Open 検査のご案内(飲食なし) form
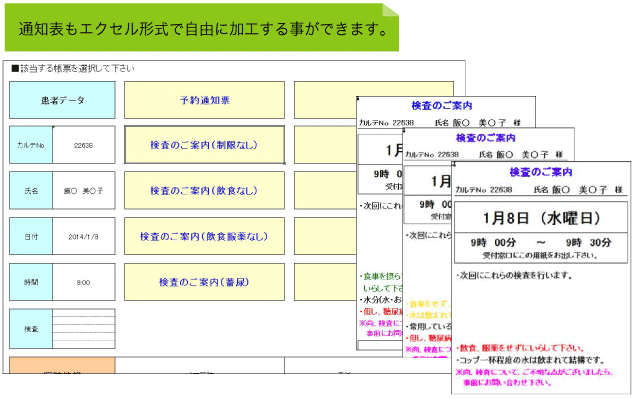633x398 pixels. [204, 191]
